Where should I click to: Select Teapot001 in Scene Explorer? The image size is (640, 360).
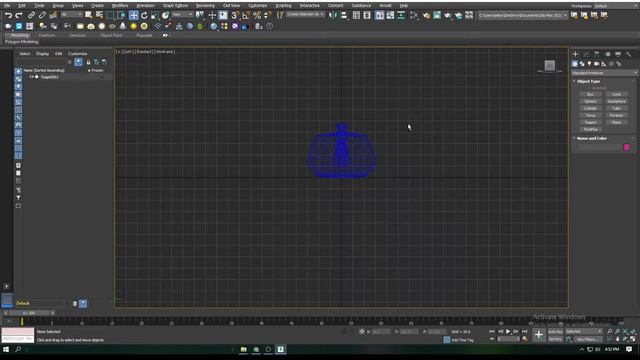pyautogui.click(x=49, y=77)
